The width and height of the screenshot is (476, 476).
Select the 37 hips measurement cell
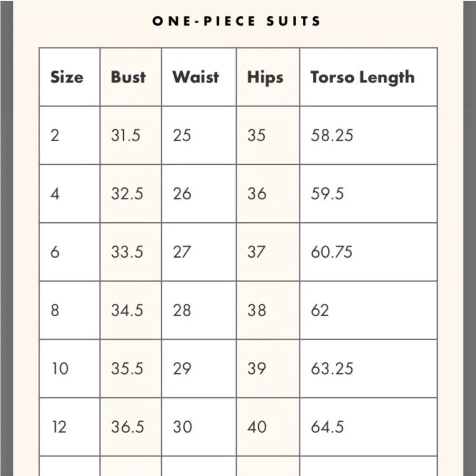(x=256, y=252)
